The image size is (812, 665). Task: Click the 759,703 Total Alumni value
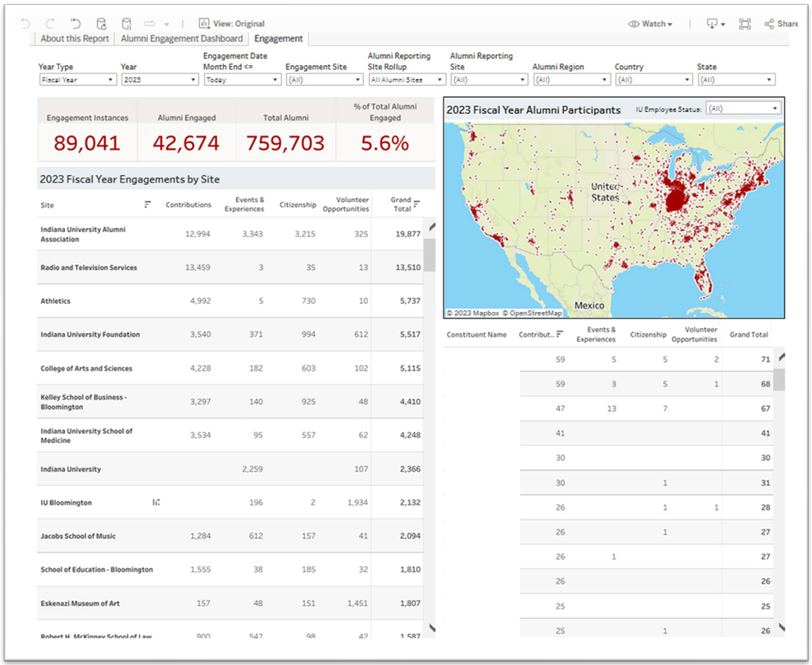285,143
